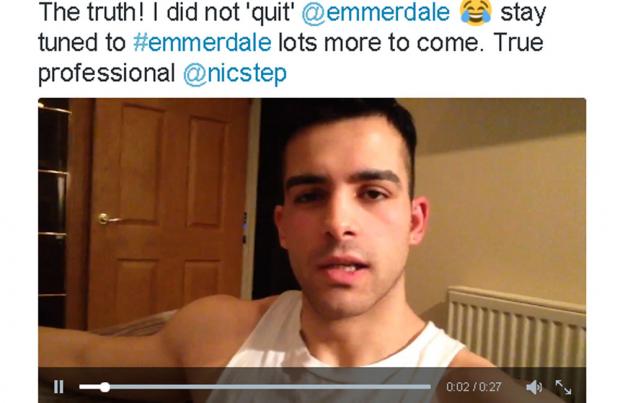Click the 'stay' word after emoji

523,13
